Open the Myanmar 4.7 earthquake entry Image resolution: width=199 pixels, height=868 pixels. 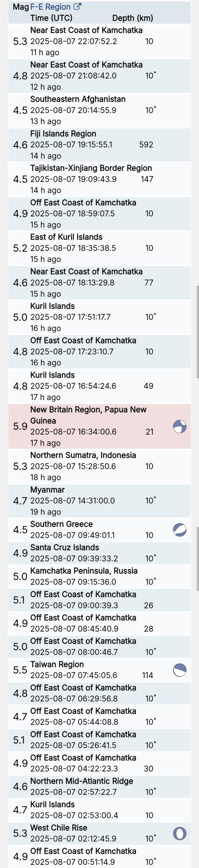pyautogui.click(x=99, y=501)
